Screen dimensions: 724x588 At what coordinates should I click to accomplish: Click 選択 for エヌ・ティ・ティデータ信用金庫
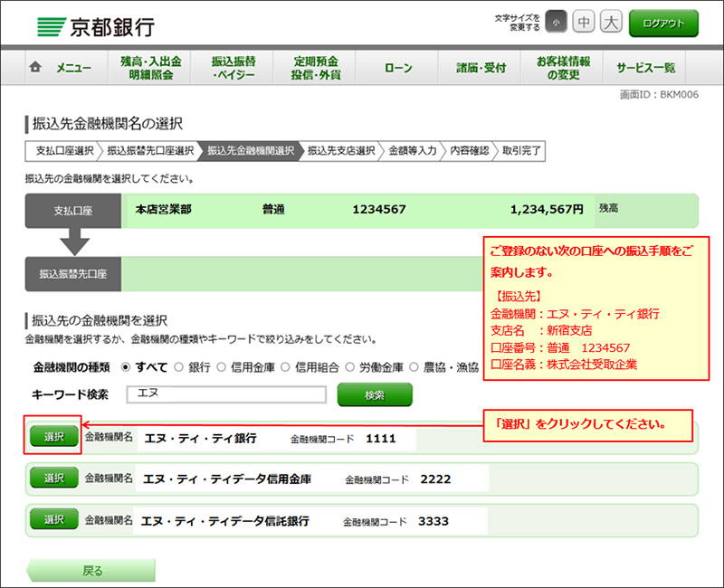[54, 478]
